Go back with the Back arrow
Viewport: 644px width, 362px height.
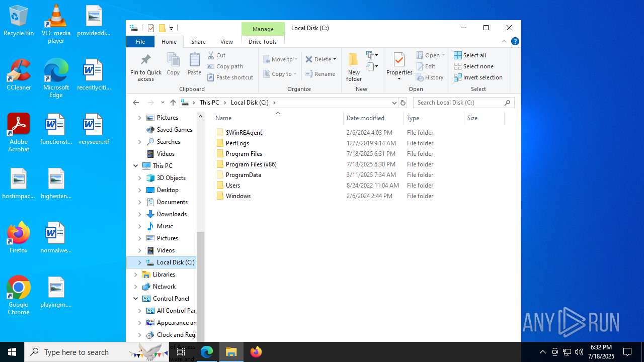pyautogui.click(x=136, y=103)
